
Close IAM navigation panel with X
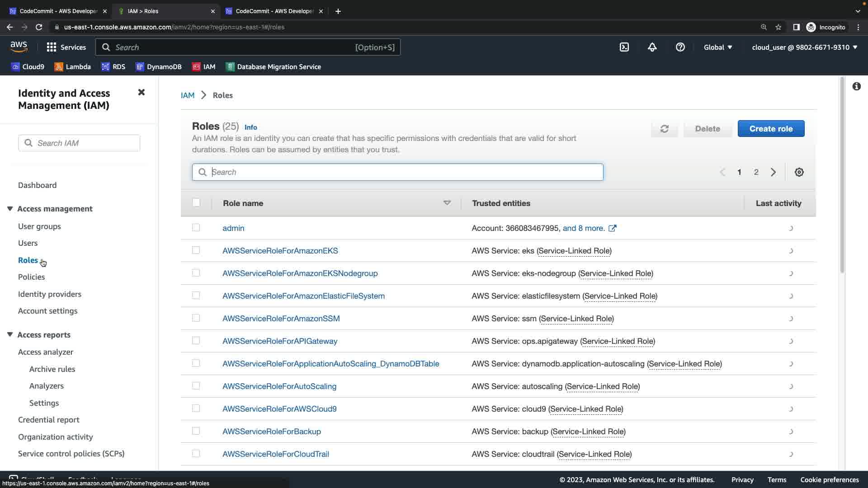tap(141, 92)
